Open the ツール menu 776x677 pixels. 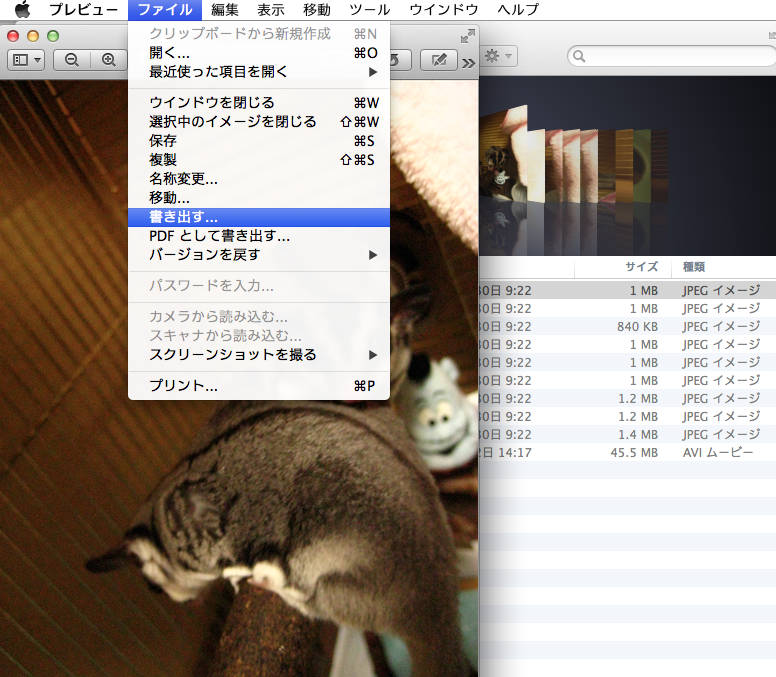pyautogui.click(x=370, y=9)
